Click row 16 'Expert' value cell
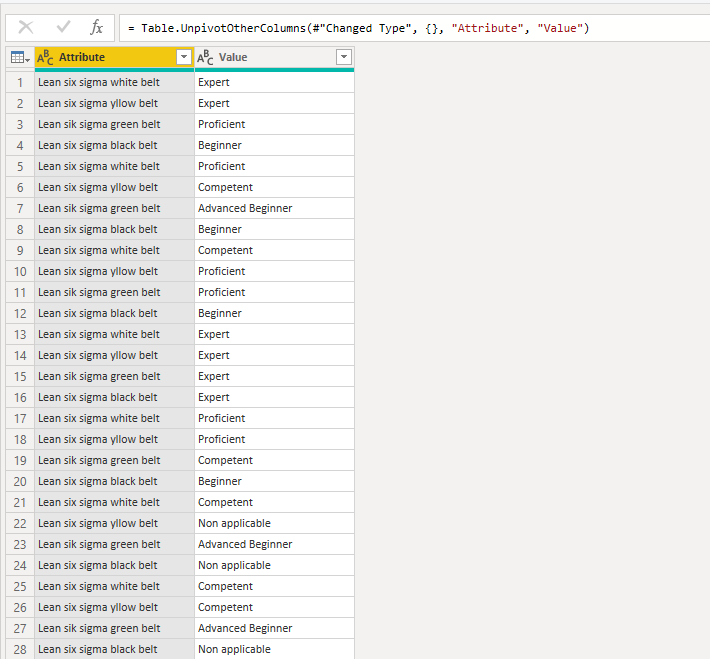Image resolution: width=710 pixels, height=659 pixels. 274,397
